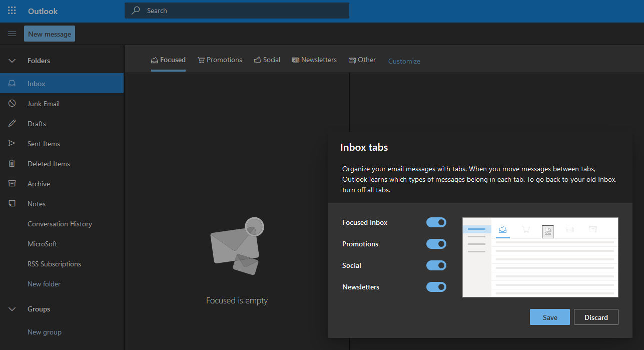The width and height of the screenshot is (644, 350).
Task: Collapse the Folders section chevron
Action: 12,61
